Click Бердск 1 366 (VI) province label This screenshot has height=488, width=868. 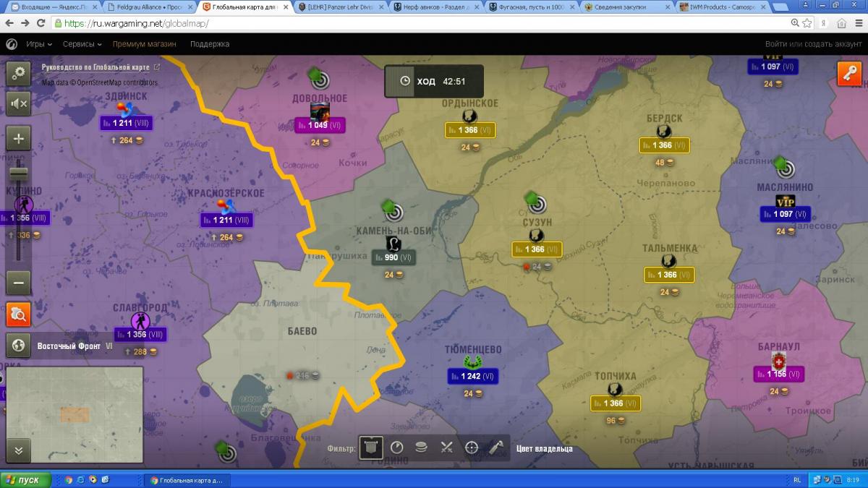tap(664, 145)
